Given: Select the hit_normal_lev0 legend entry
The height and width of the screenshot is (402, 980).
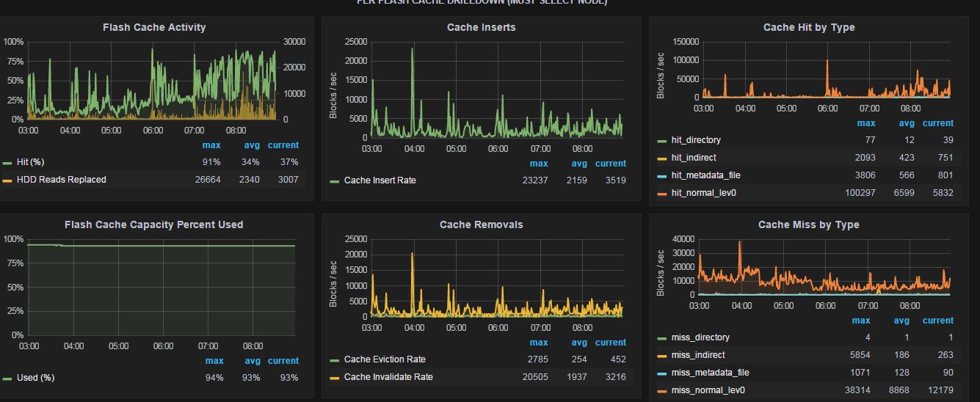Looking at the screenshot, I should coord(703,193).
